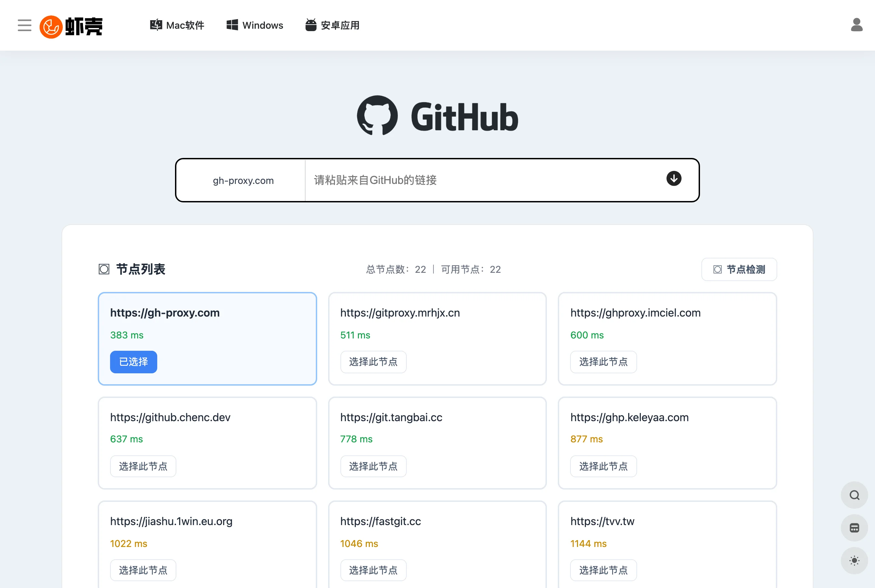The width and height of the screenshot is (875, 588).
Task: Click the 节点列表 heading text
Action: pos(140,269)
